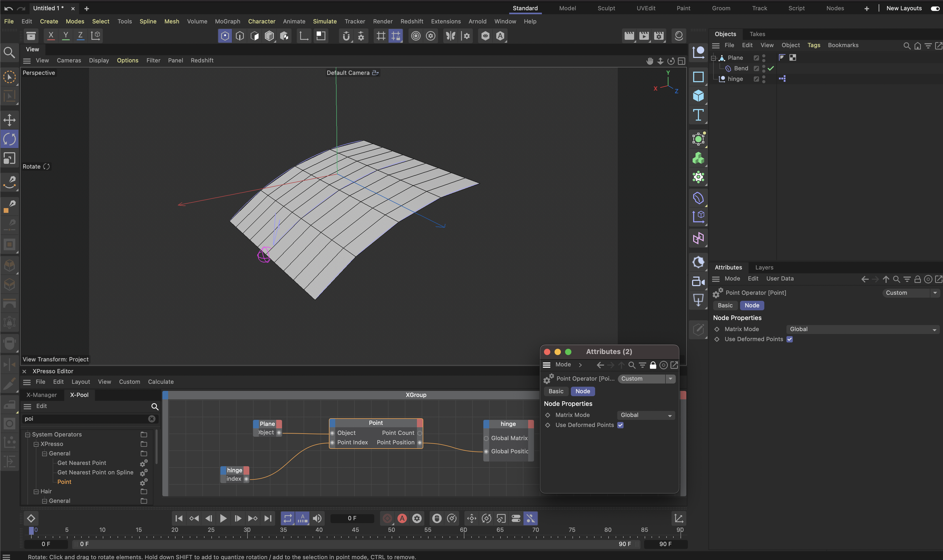Screen dimensions: 943x560
Task: Open the Simulate menu
Action: pyautogui.click(x=325, y=22)
